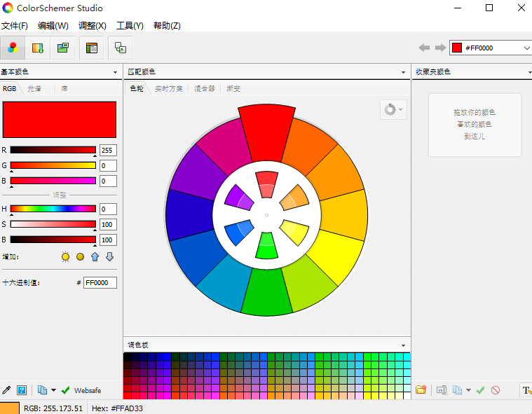Image resolution: width=532 pixels, height=414 pixels.
Task: Click the blue up arrow to increase saturation
Action: click(95, 257)
